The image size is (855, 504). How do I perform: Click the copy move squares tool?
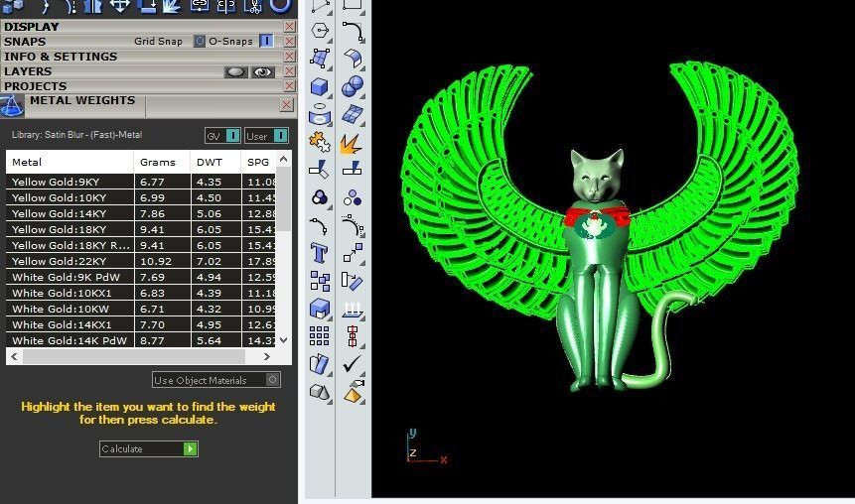tap(353, 253)
